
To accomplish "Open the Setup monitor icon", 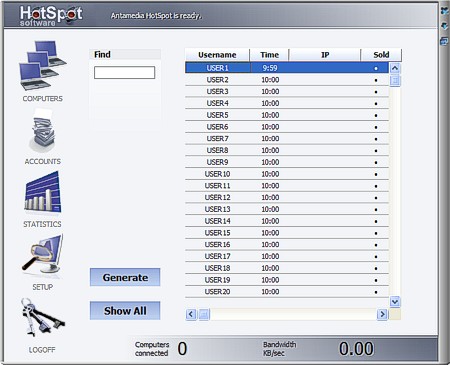I will tap(42, 256).
